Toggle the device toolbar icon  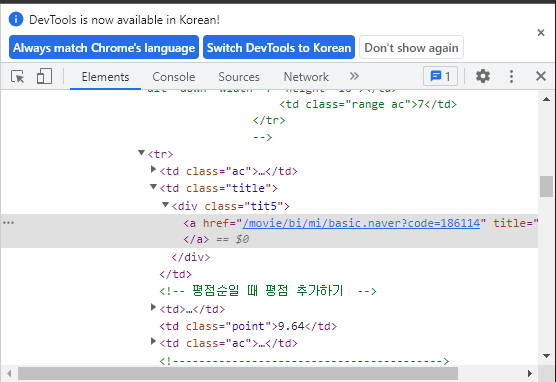click(x=44, y=76)
